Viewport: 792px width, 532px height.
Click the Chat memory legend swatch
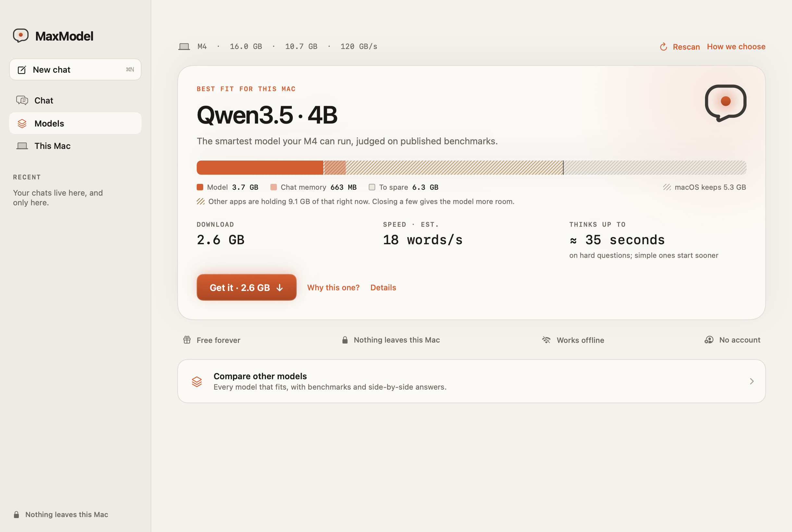tap(273, 187)
